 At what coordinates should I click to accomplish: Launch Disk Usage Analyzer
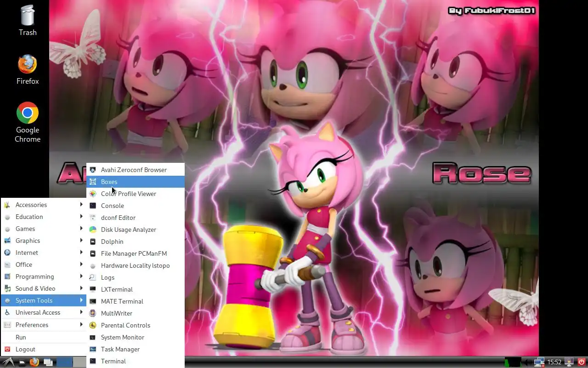136,230
